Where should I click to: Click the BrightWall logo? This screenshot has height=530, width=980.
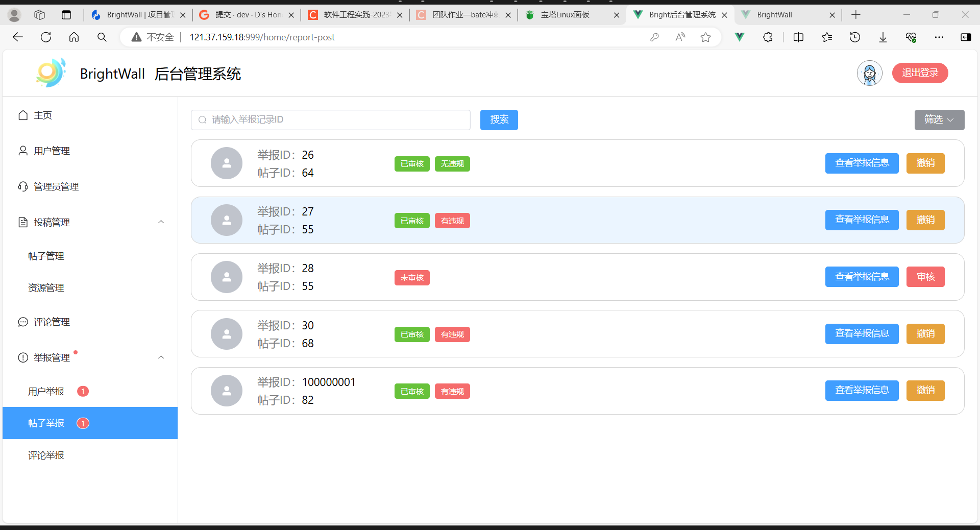click(51, 73)
